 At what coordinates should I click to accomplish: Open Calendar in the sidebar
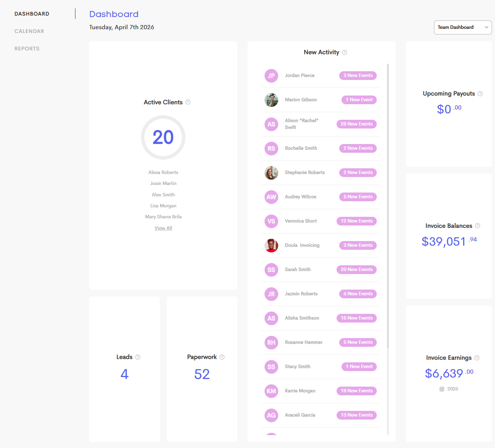click(x=29, y=31)
